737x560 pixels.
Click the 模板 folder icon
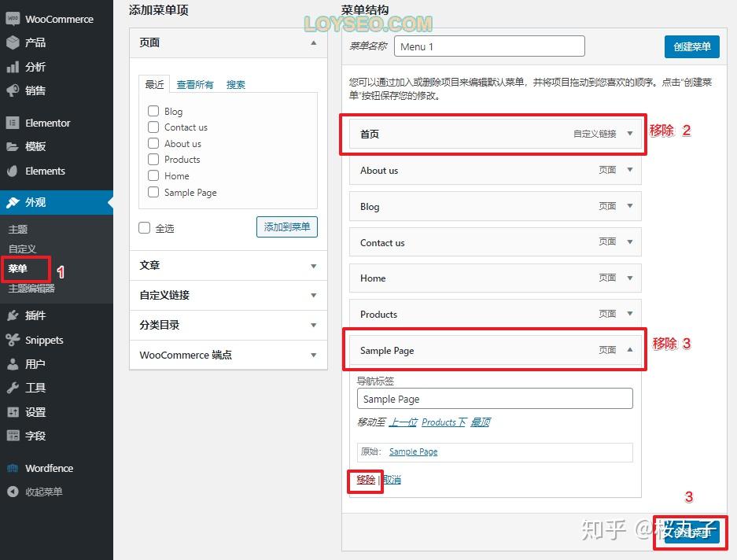(13, 146)
